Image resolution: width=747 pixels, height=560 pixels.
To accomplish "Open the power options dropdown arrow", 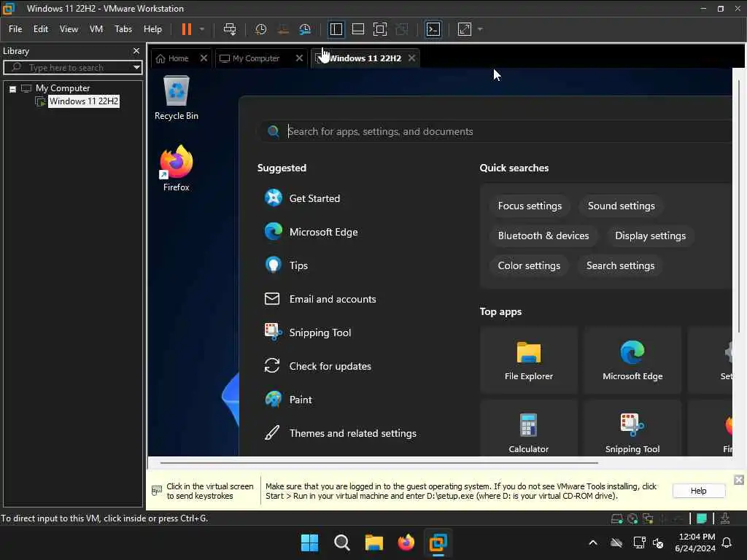I will point(202,29).
